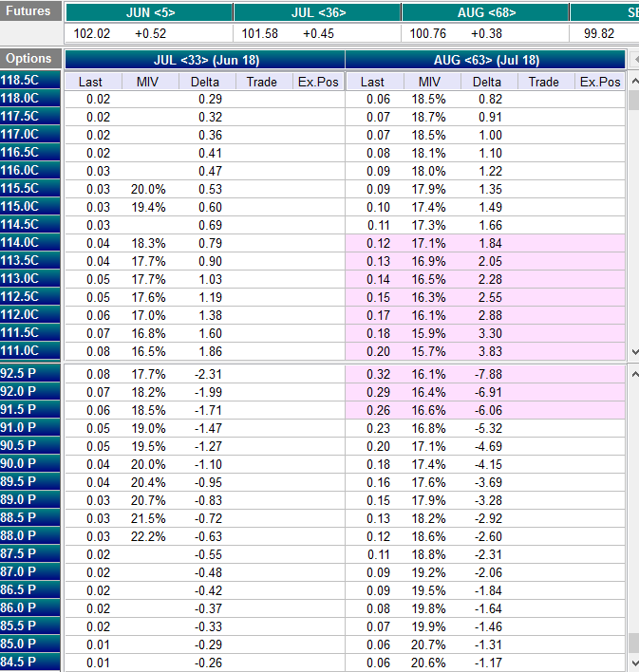
Task: Select the 114.0C strike row
Action: pos(30,242)
